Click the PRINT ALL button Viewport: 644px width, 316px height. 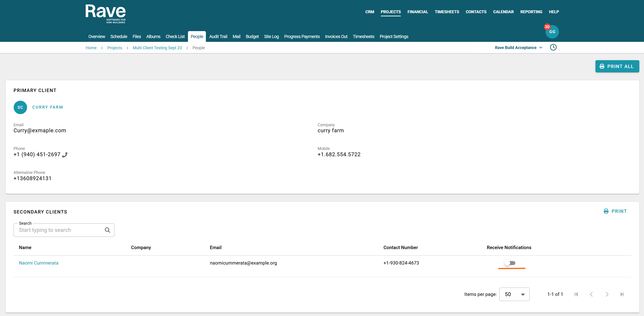pyautogui.click(x=617, y=66)
